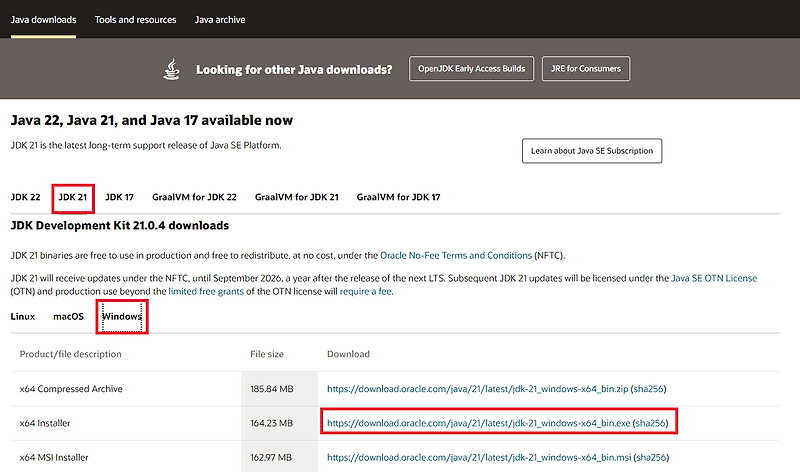800x472 pixels.
Task: Click JRE for Consumers button
Action: point(586,68)
